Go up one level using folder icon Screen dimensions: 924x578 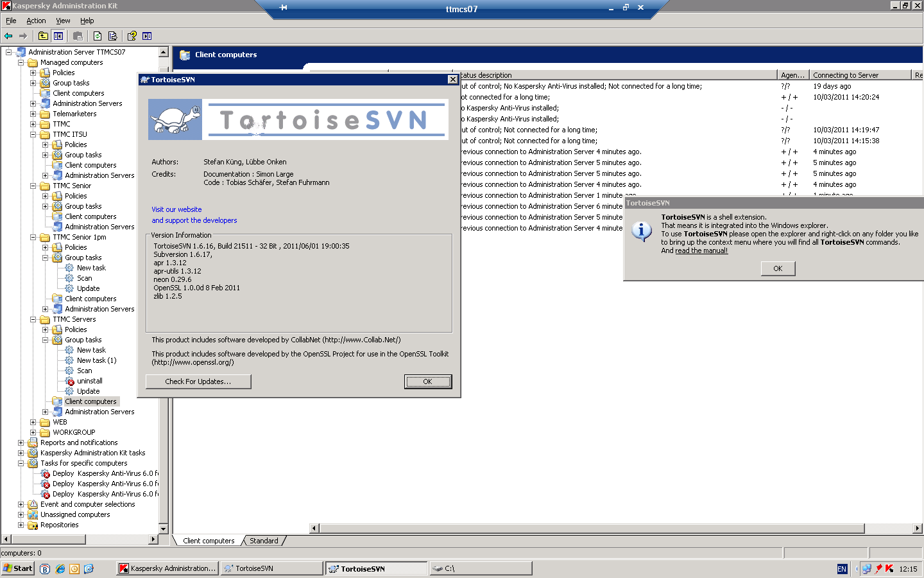[x=43, y=36]
